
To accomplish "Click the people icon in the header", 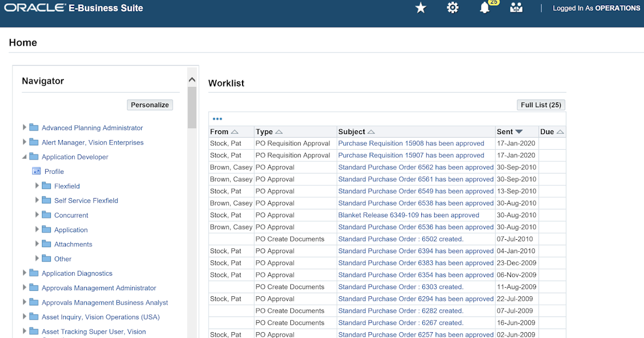I will pos(516,8).
